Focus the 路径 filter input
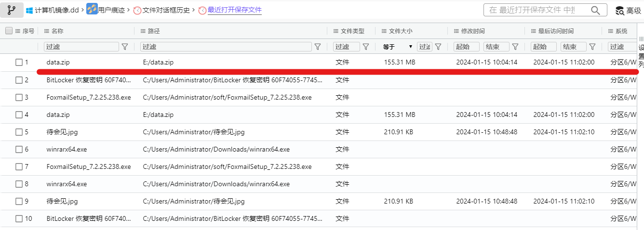Viewport: 644px width, 230px height. [x=226, y=47]
